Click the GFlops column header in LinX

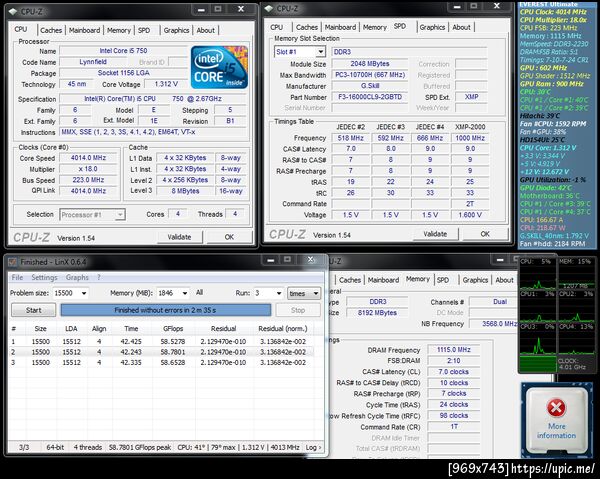point(173,328)
